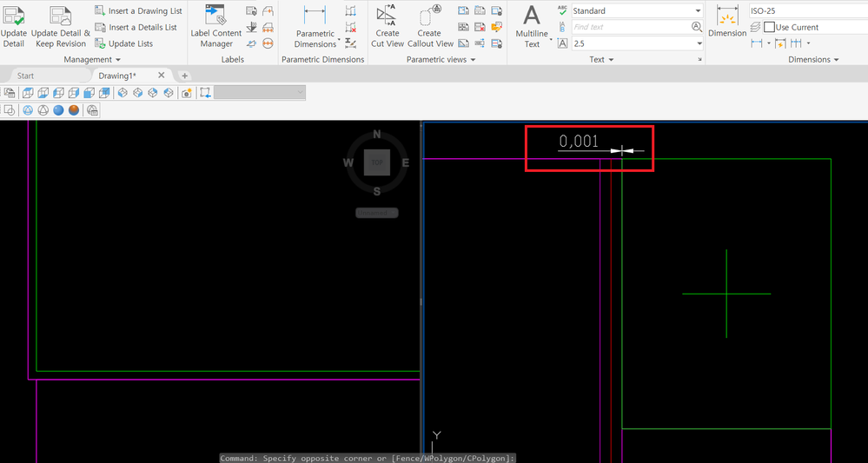Image resolution: width=868 pixels, height=463 pixels.
Task: Click the W compass direction on ViewCube
Action: 348,162
